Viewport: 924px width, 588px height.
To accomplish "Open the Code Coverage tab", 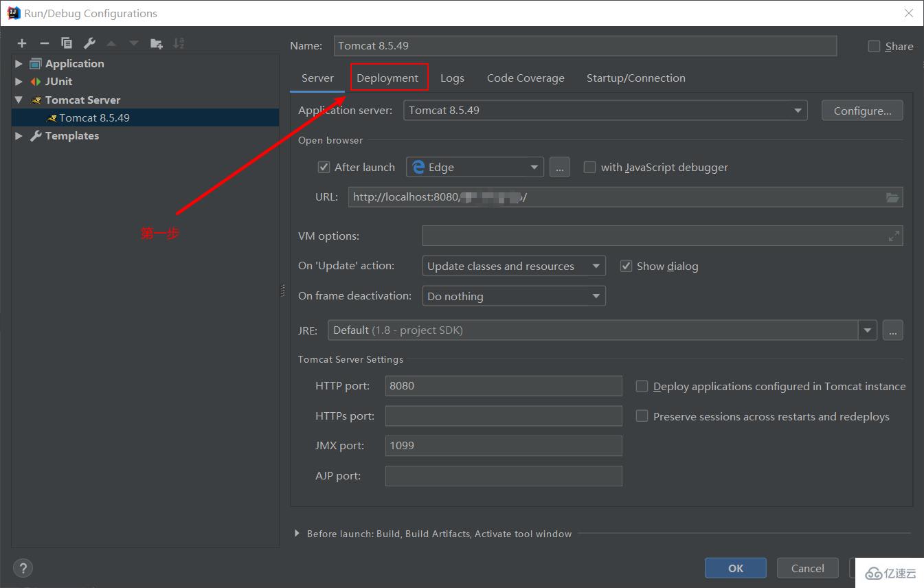I will pos(526,78).
